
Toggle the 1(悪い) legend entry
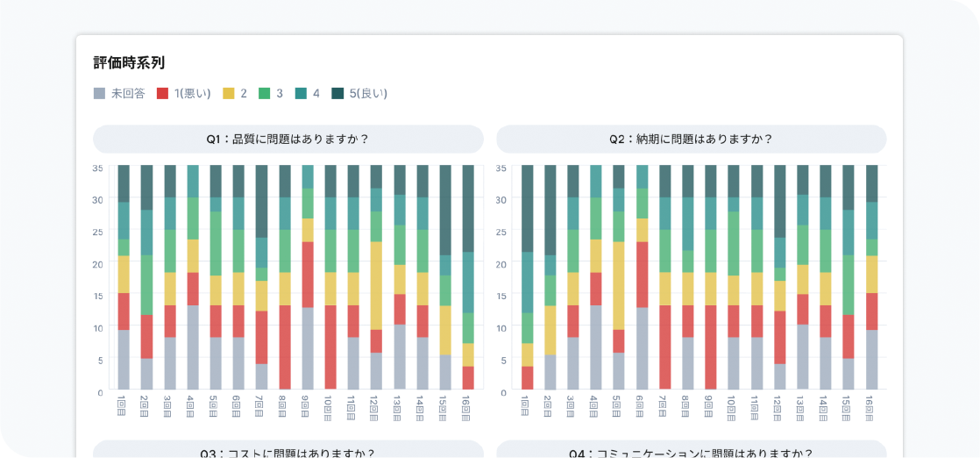(184, 93)
